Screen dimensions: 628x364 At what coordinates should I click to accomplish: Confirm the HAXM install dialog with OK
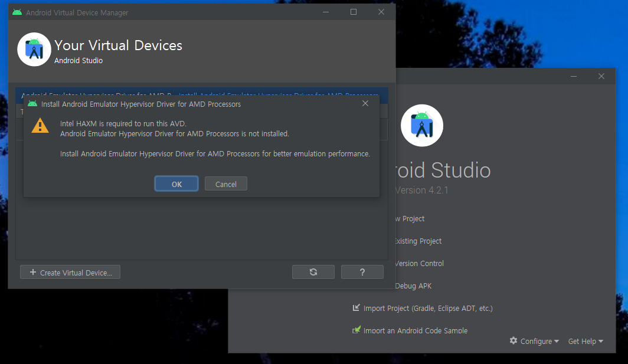[176, 184]
